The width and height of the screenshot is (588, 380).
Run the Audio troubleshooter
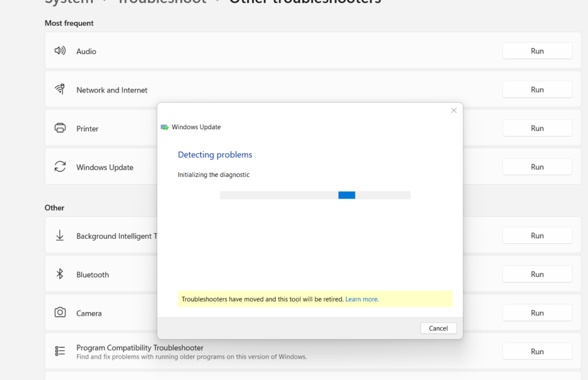[537, 51]
